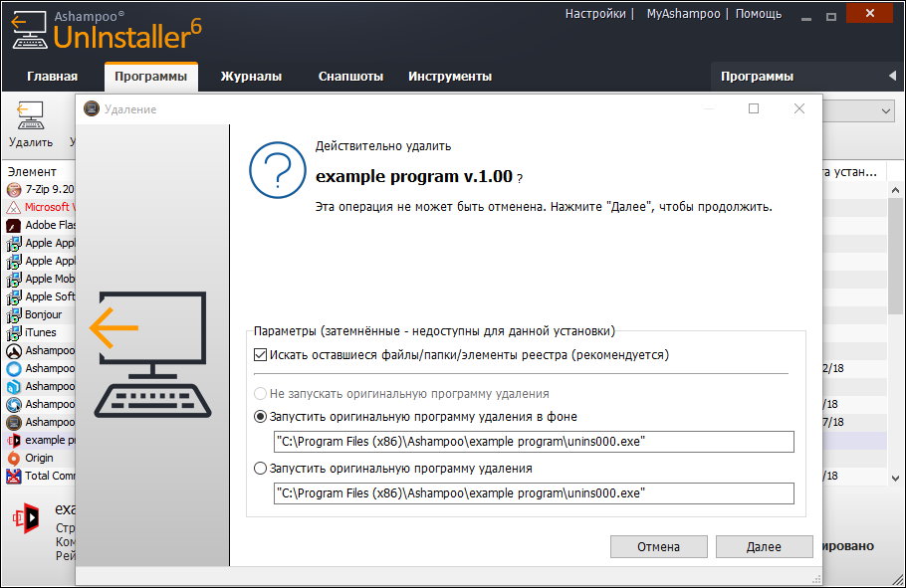Viewport: 906px width, 588px height.
Task: Collapse the Программы side panel arrow
Action: pos(892,77)
